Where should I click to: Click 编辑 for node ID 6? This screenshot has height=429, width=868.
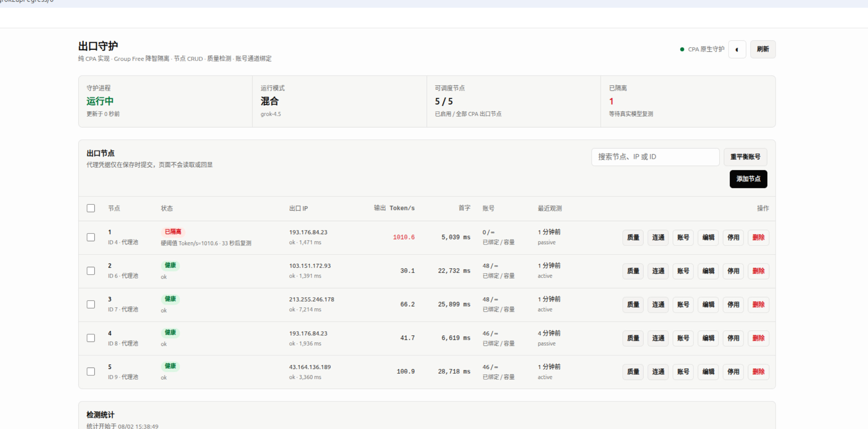[708, 271]
